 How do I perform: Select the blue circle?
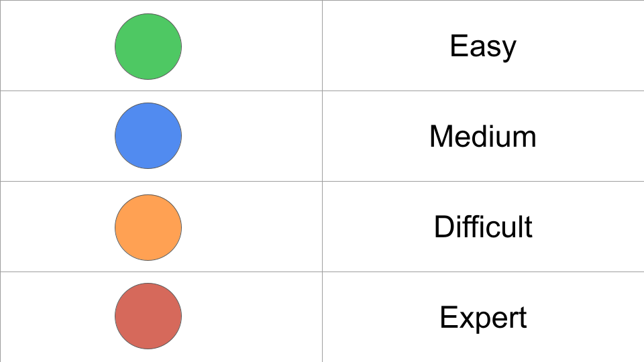(148, 136)
